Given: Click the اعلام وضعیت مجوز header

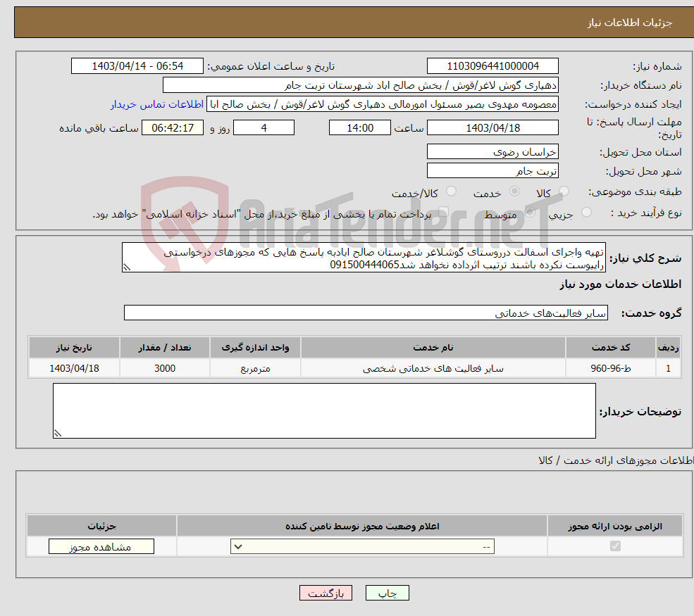Looking at the screenshot, I should pos(362,526).
